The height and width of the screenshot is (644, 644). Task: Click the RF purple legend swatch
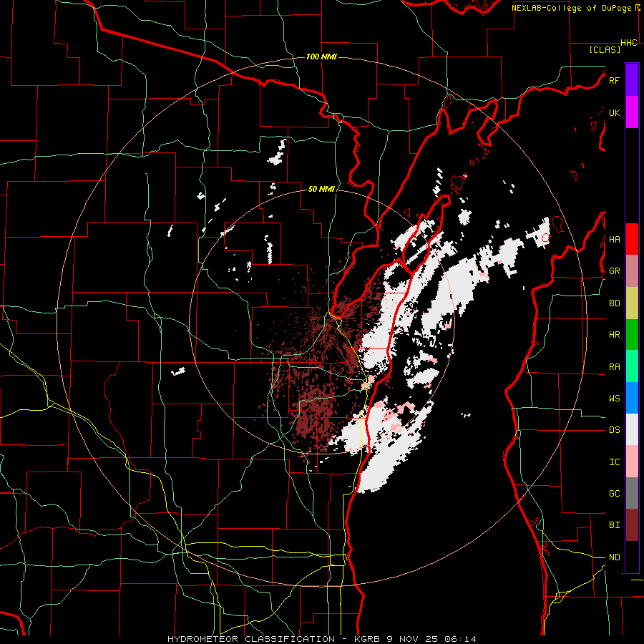pos(632,80)
